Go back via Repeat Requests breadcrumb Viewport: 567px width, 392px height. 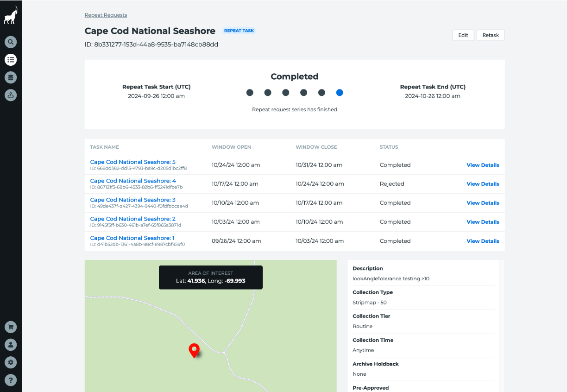pyautogui.click(x=106, y=15)
